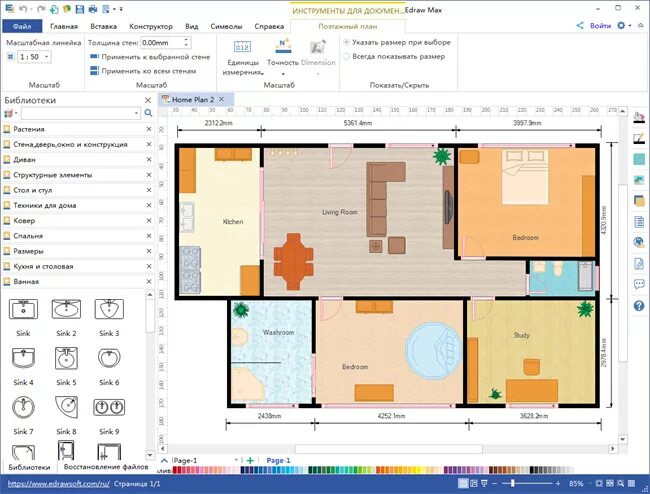650x494 pixels.
Task: Click the library selector icon beside search box
Action: (x=9, y=113)
